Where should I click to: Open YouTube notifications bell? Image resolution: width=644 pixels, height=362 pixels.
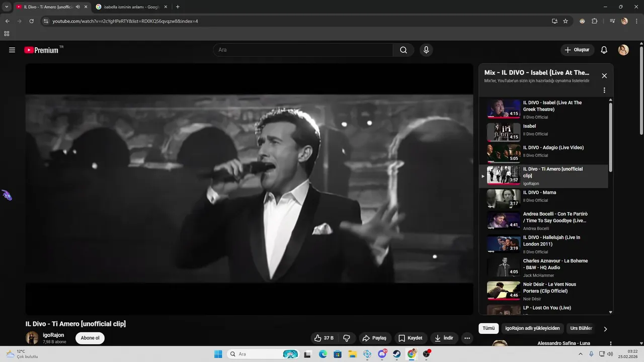coord(604,50)
